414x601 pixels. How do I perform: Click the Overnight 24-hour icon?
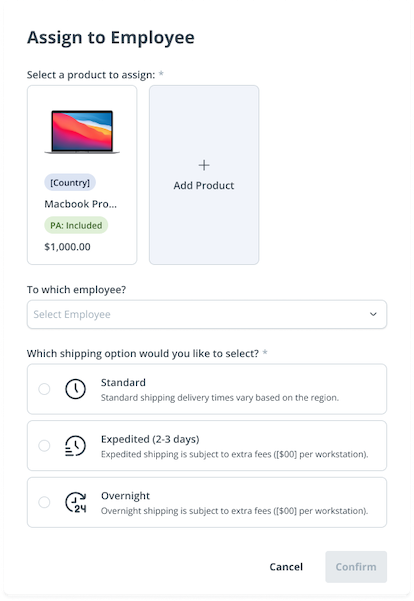click(x=76, y=502)
